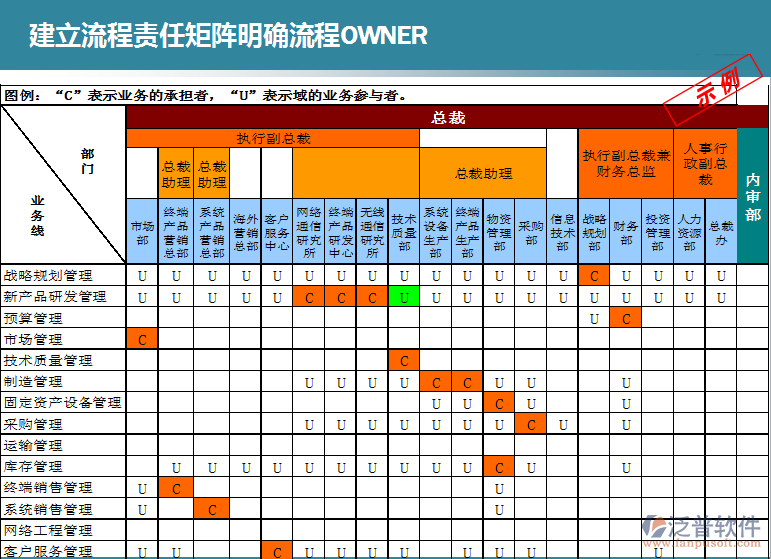The image size is (771, 559).
Task: Click the 海外营销总部 column header
Action: [245, 231]
